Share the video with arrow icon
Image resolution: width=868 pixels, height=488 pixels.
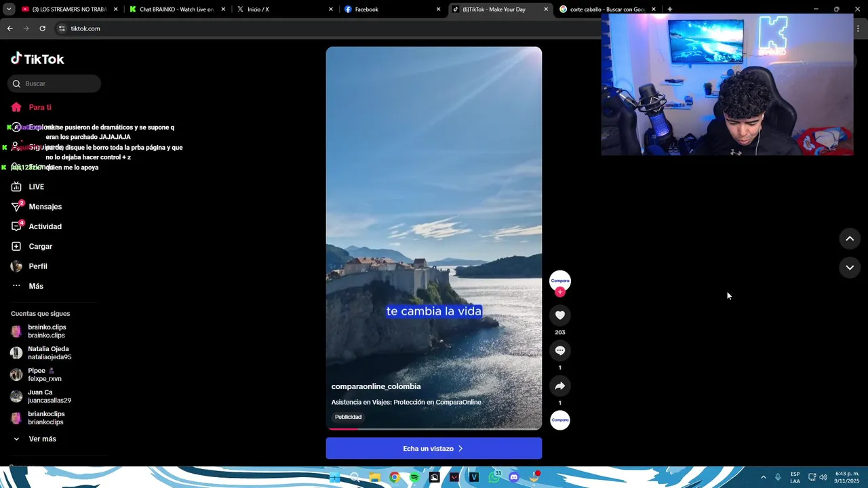560,386
